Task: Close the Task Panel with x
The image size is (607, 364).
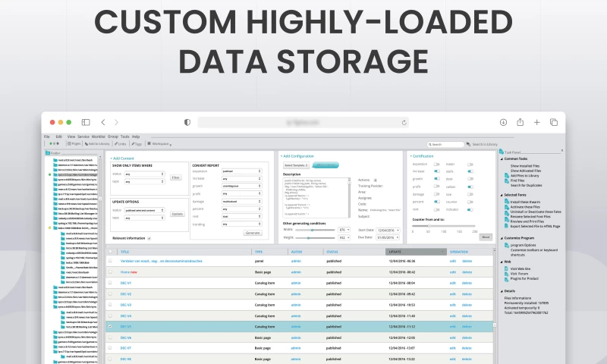Action: tap(562, 150)
